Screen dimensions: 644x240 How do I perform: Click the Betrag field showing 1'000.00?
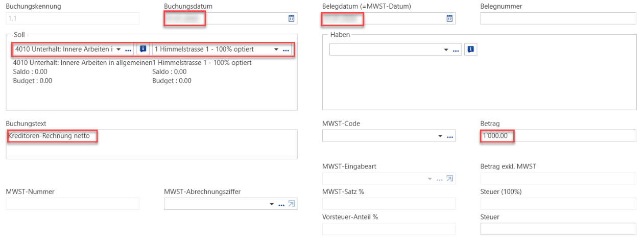[x=558, y=135]
